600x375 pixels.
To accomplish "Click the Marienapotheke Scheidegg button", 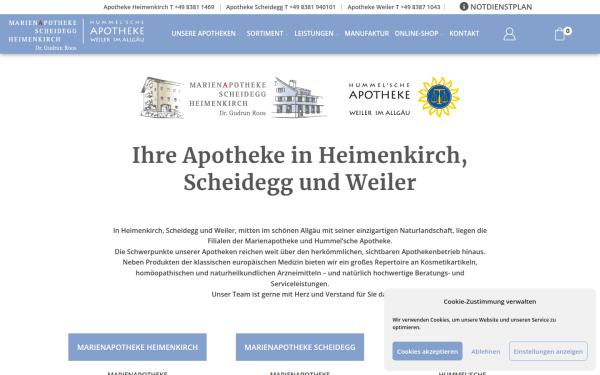I will (x=300, y=347).
